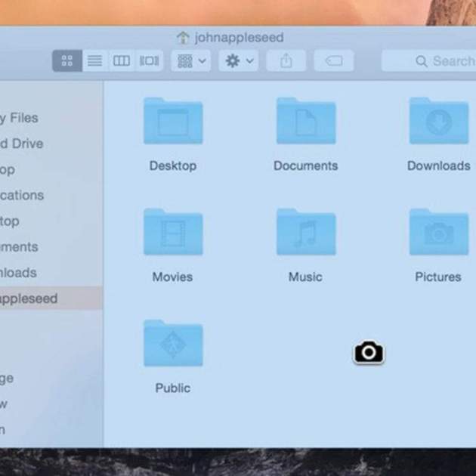Open the Action gear menu
Screen dimensions: 476x476
239,61
